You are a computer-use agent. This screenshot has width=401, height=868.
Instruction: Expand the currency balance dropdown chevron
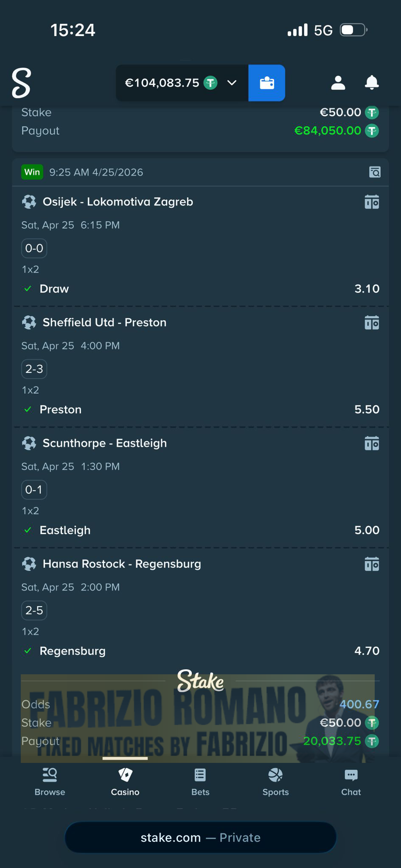point(232,83)
